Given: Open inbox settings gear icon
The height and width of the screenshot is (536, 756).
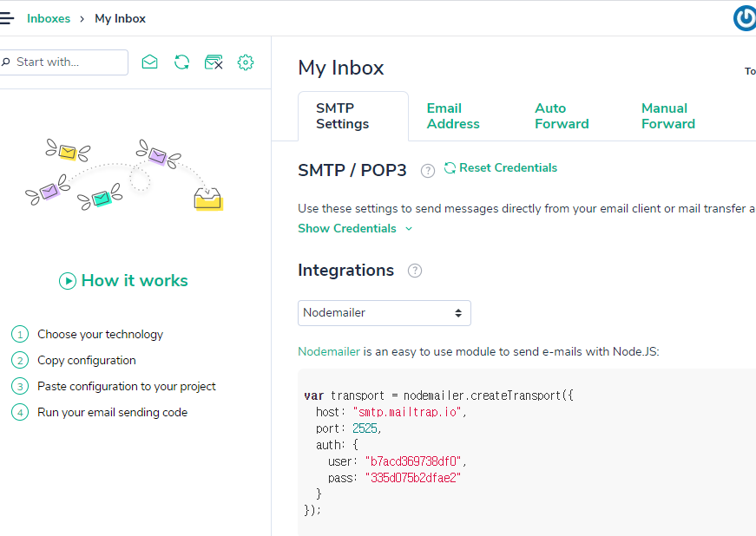Looking at the screenshot, I should tap(246, 62).
